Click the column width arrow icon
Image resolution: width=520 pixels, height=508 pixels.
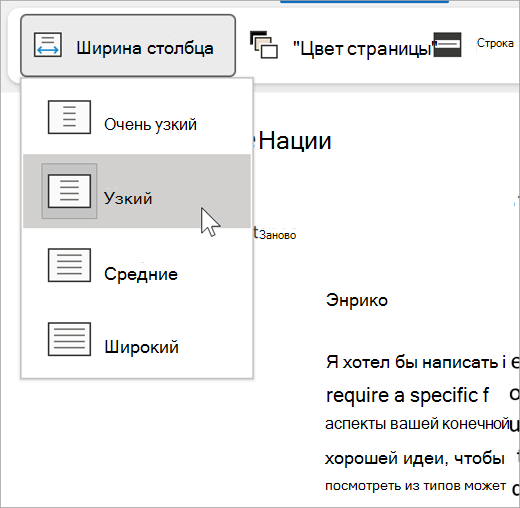tap(48, 45)
